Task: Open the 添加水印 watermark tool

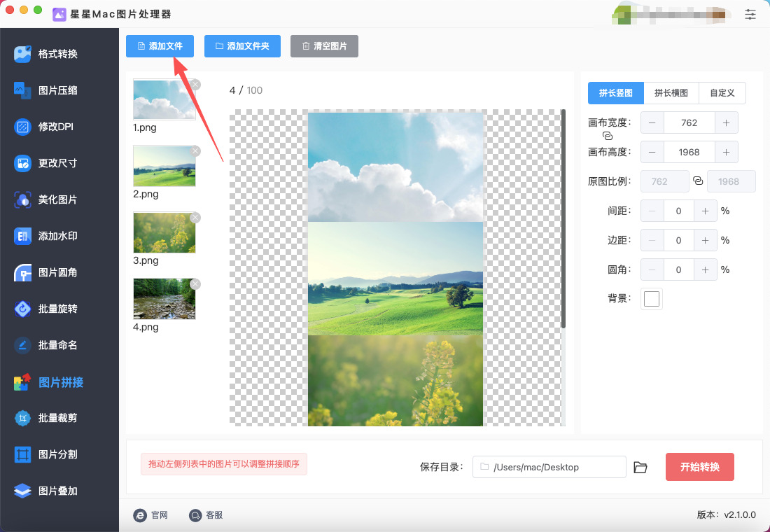Action: click(x=47, y=236)
